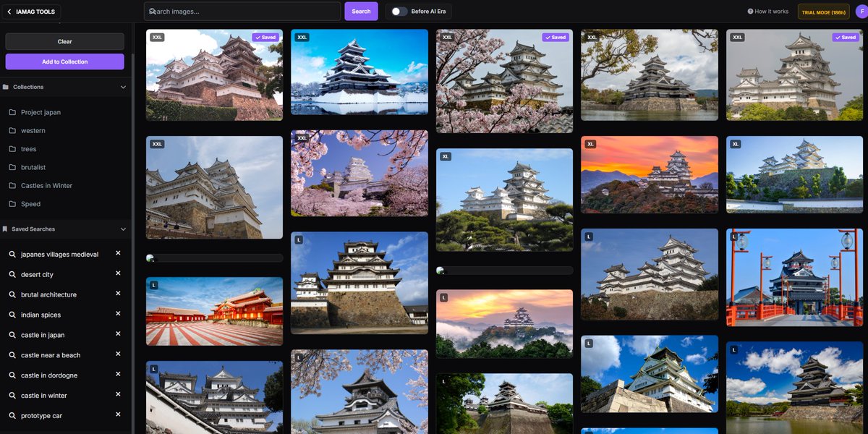
Task: Open the black castle reflected in moat with clouds
Action: (x=795, y=388)
